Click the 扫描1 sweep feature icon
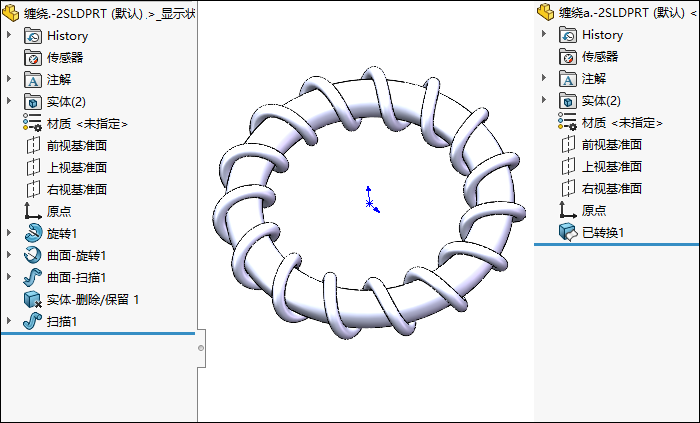700x423 pixels. click(x=33, y=321)
